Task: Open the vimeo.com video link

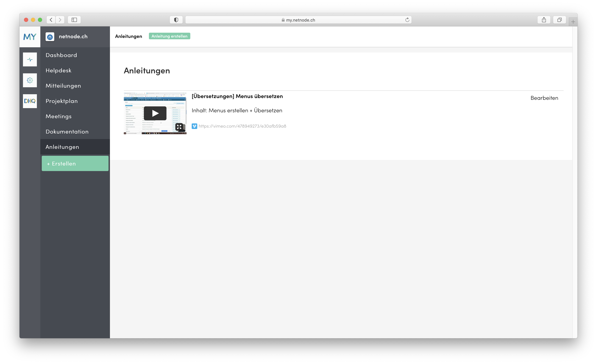Action: tap(242, 126)
